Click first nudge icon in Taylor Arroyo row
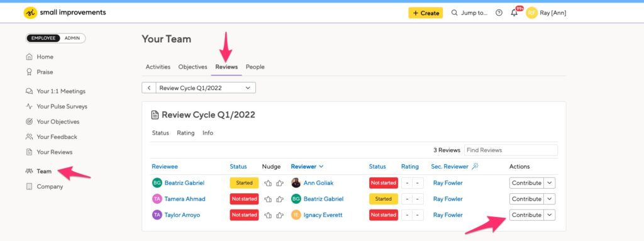The width and height of the screenshot is (644, 241). [x=268, y=215]
